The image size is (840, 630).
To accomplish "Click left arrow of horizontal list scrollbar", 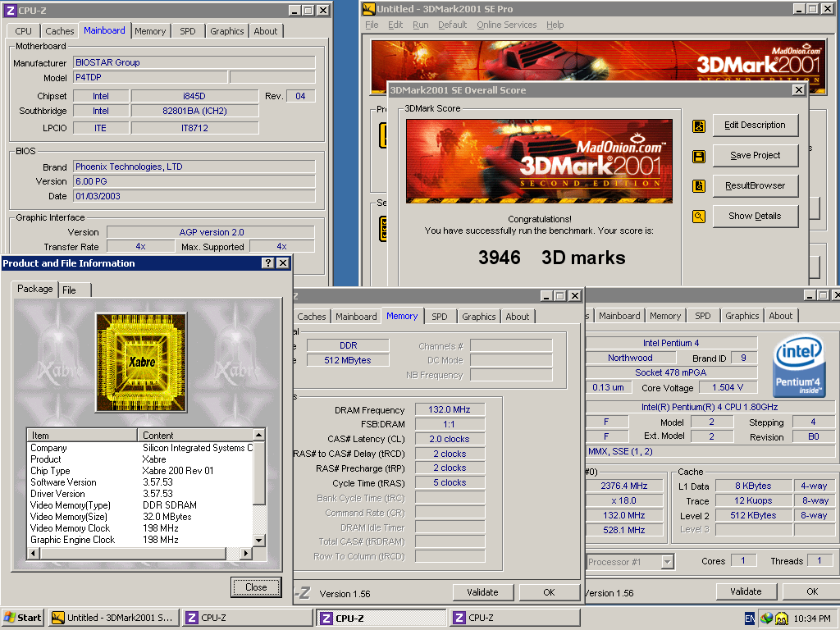I will [x=33, y=553].
